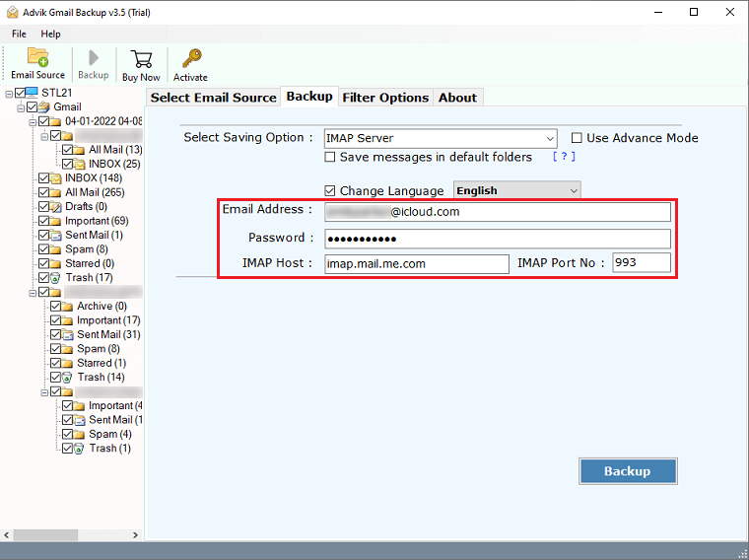Click the tree scrollbar left arrow
The image size is (749, 560).
tap(7, 535)
